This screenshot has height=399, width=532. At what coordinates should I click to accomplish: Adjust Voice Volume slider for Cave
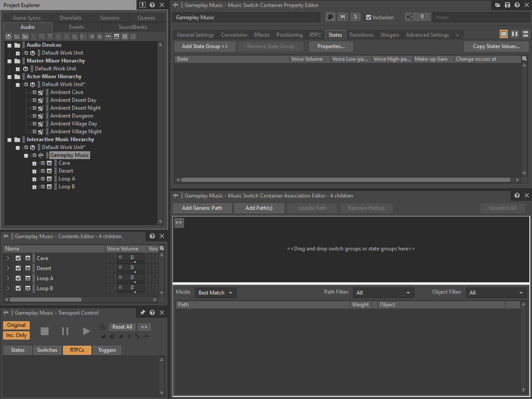[x=131, y=258]
